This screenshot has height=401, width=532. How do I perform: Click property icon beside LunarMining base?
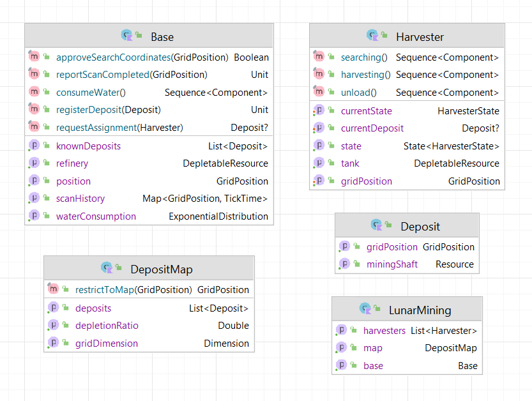pyautogui.click(x=341, y=365)
